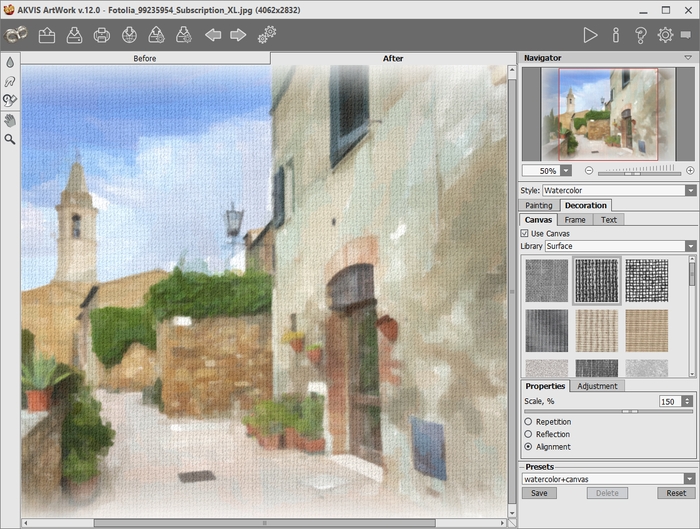This screenshot has width=700, height=529.
Task: Click the Run processing play button
Action: click(x=590, y=35)
